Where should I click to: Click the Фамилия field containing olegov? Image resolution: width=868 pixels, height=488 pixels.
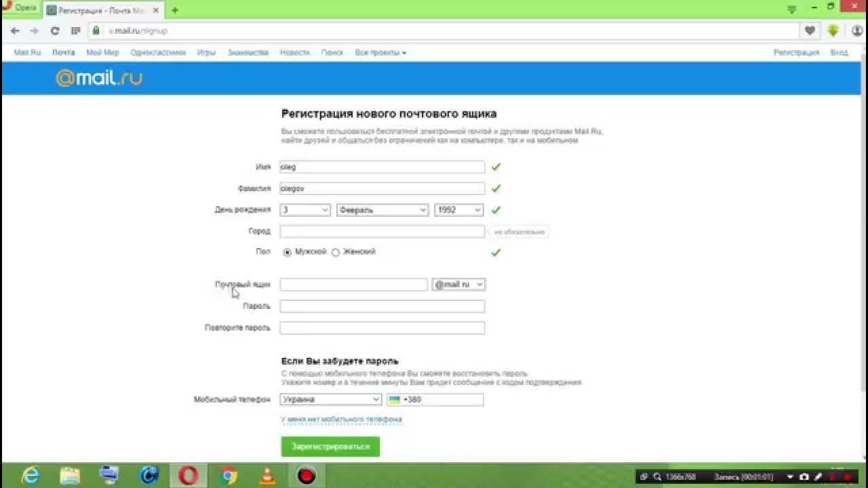tap(382, 188)
